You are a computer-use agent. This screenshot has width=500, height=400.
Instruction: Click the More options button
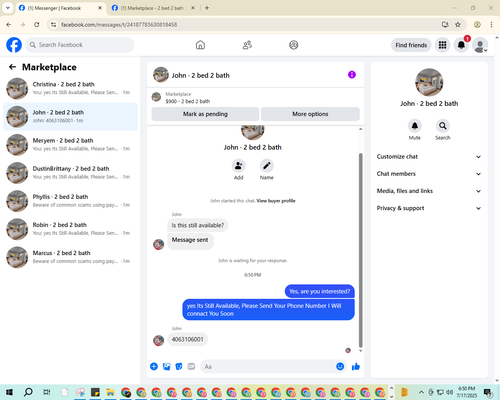point(310,114)
